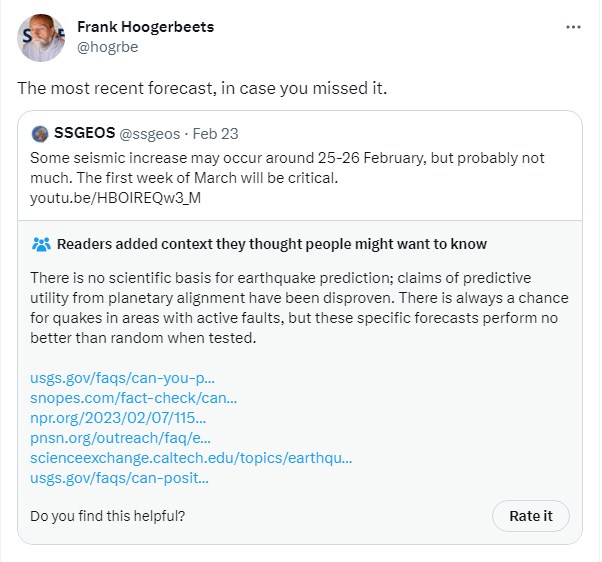Open the snopes.com fact-check link
Screen dimensions: 602x562
click(x=134, y=398)
